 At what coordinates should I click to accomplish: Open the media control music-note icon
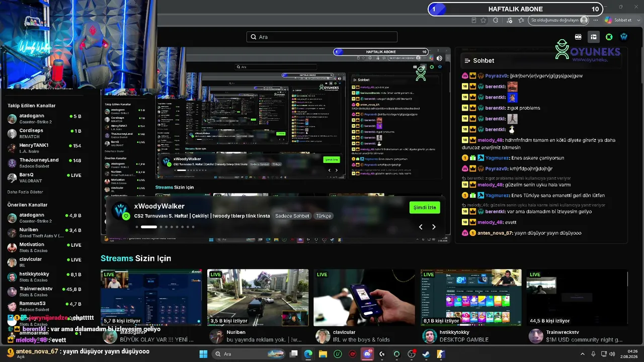pyautogui.click(x=509, y=20)
